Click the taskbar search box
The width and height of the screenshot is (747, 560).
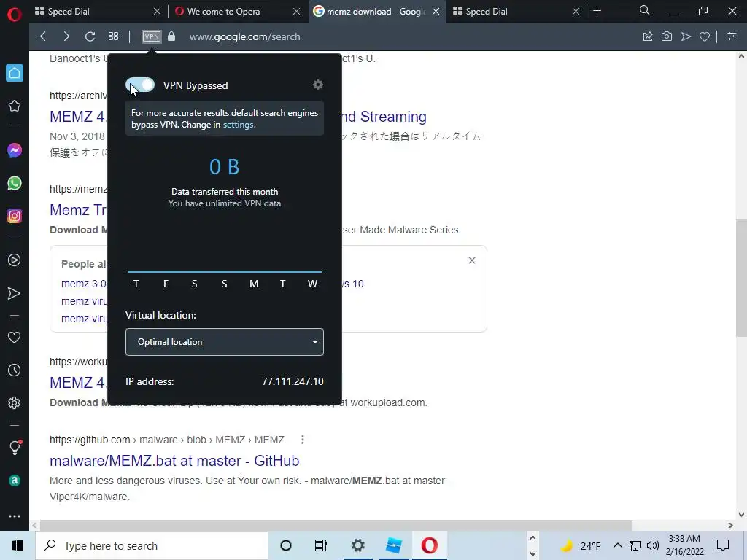point(152,545)
